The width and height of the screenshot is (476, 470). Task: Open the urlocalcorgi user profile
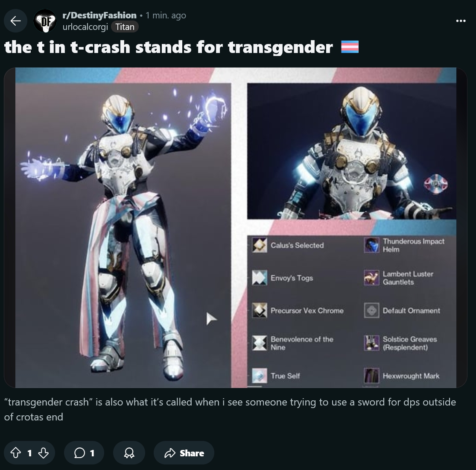85,27
